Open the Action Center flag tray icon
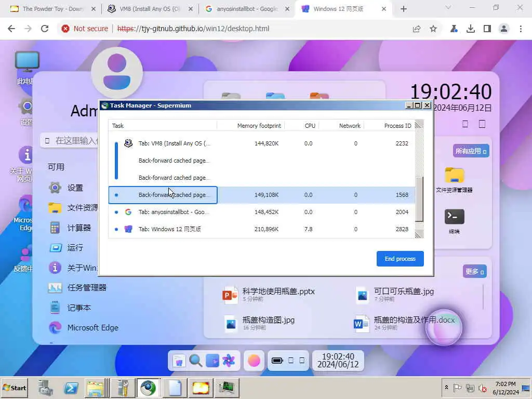This screenshot has height=399, width=532. point(457,388)
